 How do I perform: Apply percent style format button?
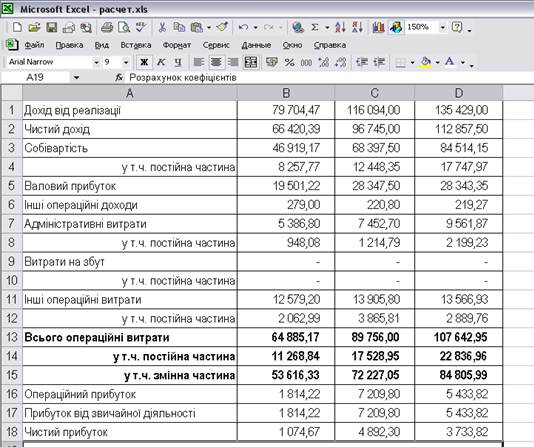[x=289, y=62]
